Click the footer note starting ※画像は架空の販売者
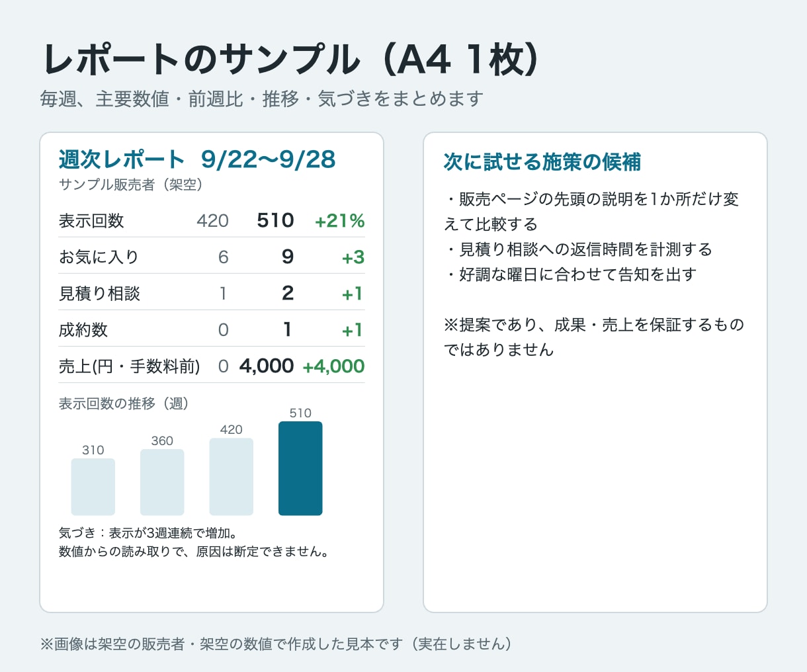 (276, 644)
